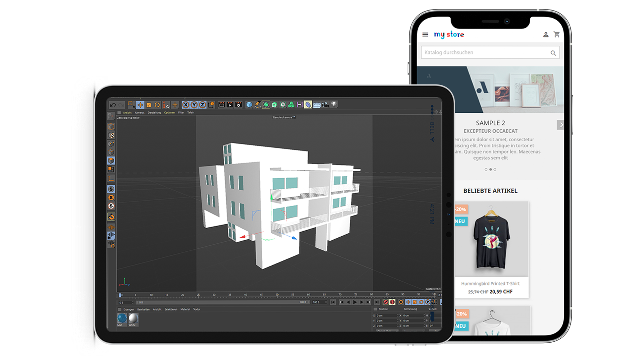Viewport: 644px width, 362px height.
Task: Click the Camera object icon
Action: coord(325,105)
